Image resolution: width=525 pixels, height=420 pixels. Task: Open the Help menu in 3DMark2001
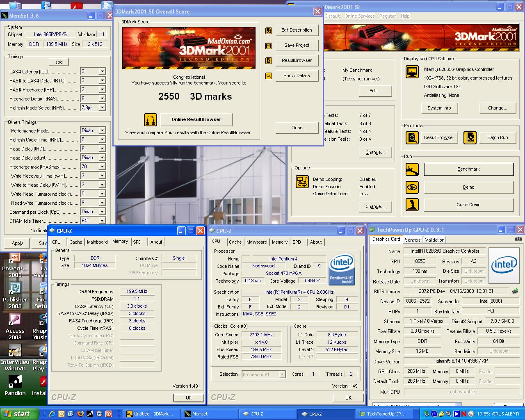(x=405, y=16)
